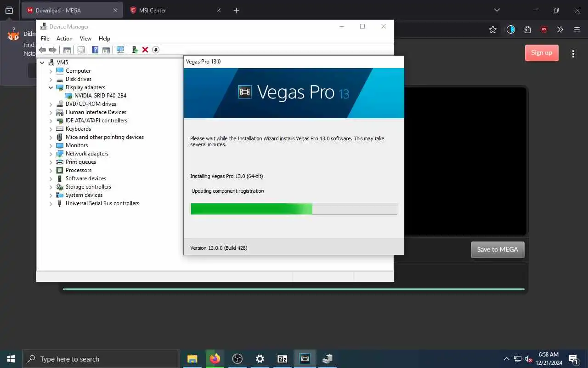This screenshot has height=368, width=588.
Task: Click the action pane toolbar icon
Action: (x=106, y=50)
